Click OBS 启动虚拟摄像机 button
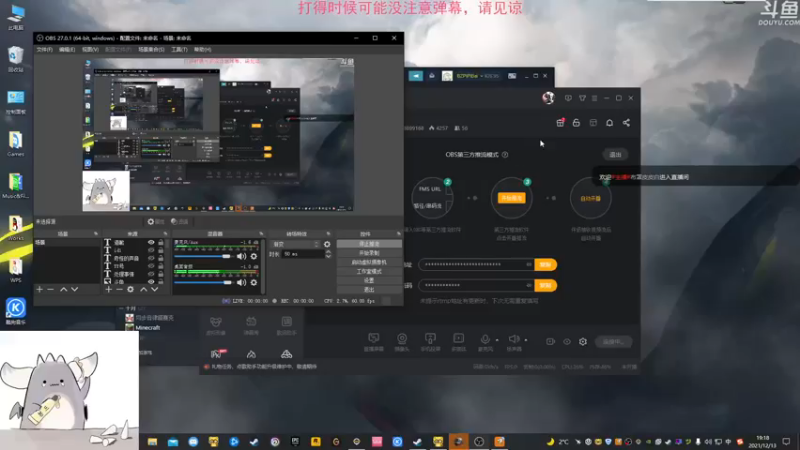The width and height of the screenshot is (800, 450). click(369, 262)
